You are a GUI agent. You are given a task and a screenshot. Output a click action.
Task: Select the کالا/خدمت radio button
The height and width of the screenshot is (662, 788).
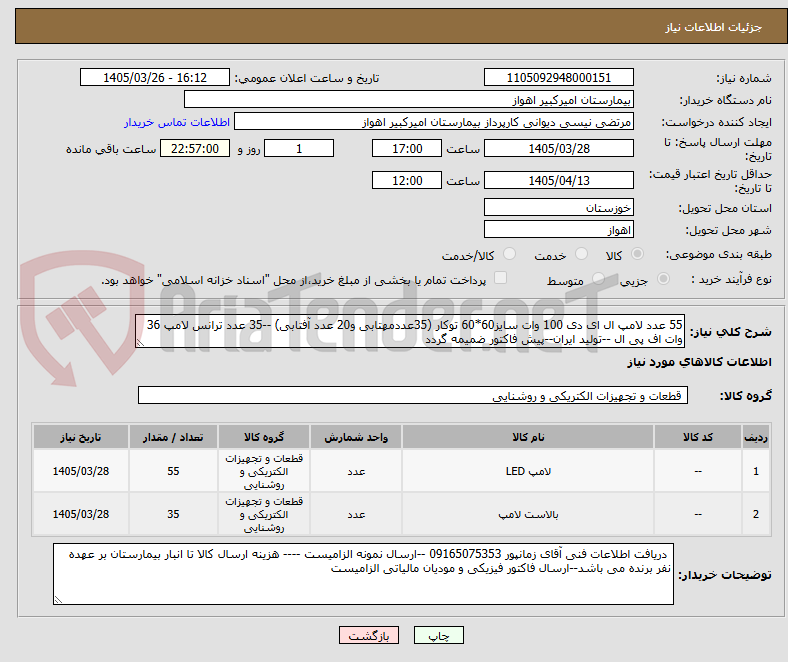pyautogui.click(x=509, y=254)
